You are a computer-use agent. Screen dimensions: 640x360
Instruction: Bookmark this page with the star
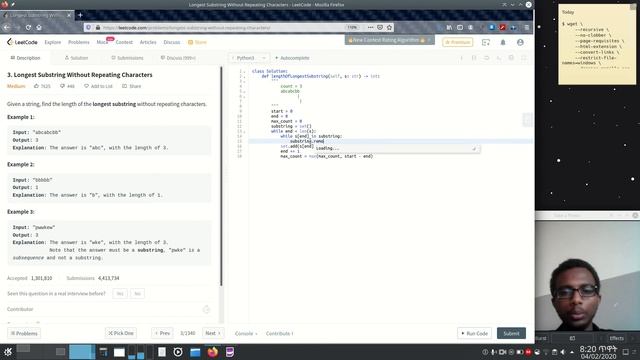click(389, 27)
